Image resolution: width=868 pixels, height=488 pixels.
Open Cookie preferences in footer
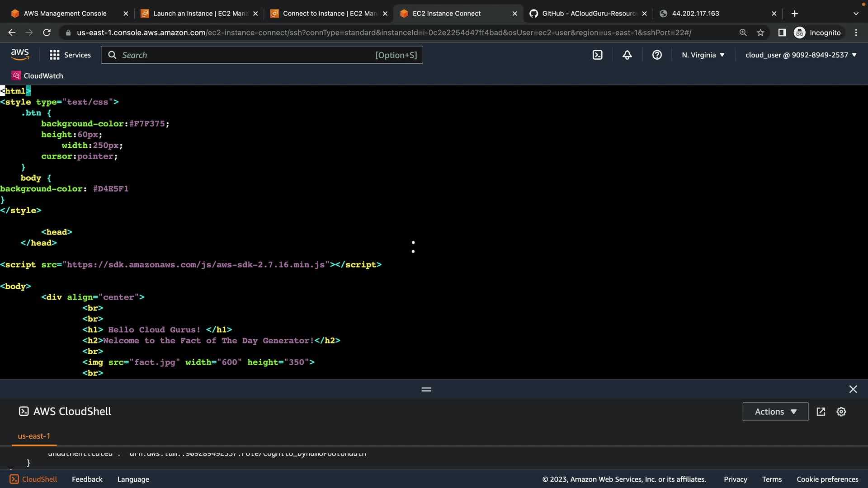(x=827, y=479)
